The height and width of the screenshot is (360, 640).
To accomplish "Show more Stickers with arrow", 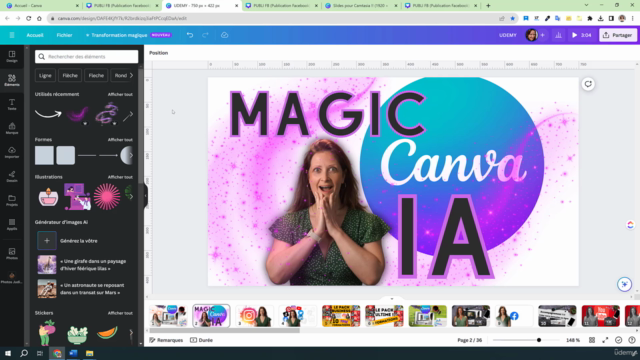I will 131,333.
